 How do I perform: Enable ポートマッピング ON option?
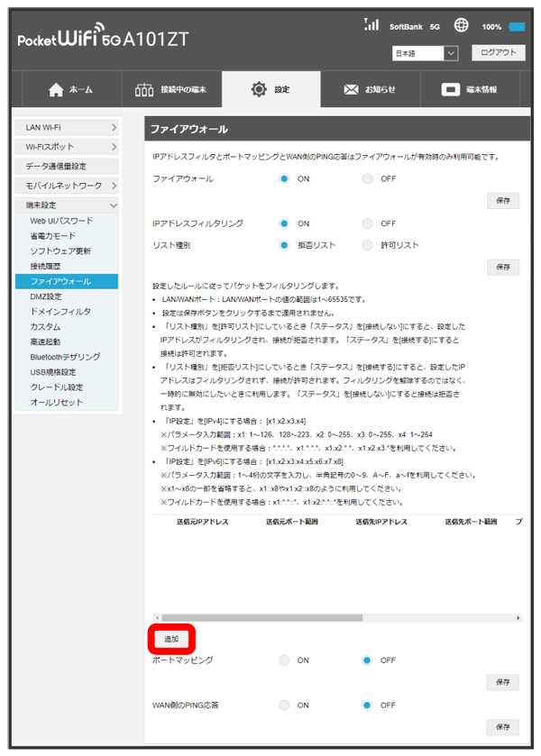tap(285, 660)
